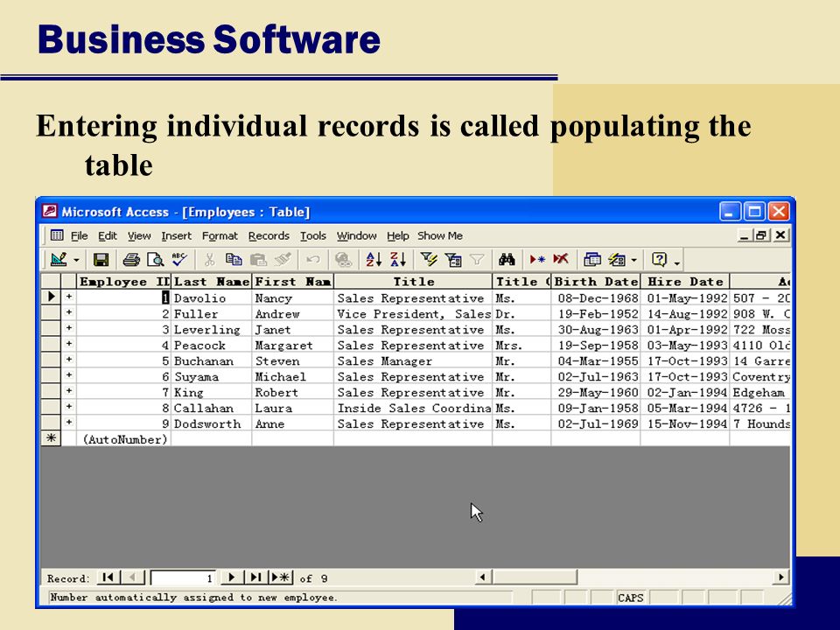Image resolution: width=840 pixels, height=630 pixels.
Task: Run the spelling check (ABC icon)
Action: [179, 260]
